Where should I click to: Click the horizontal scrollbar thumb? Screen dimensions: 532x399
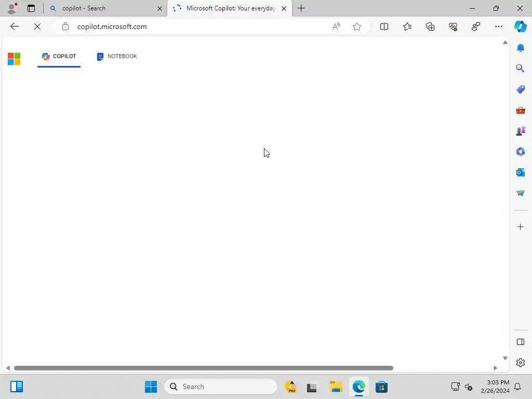click(204, 368)
